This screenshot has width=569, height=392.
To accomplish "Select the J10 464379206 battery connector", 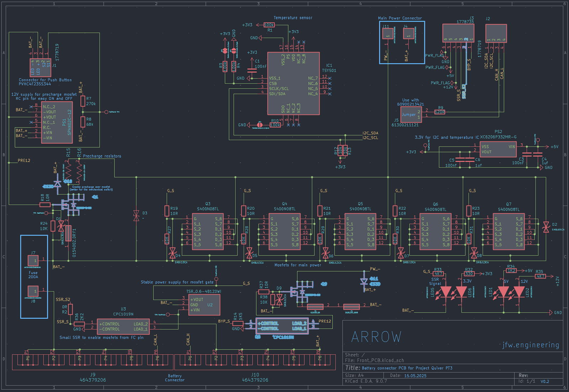I will point(255,362).
